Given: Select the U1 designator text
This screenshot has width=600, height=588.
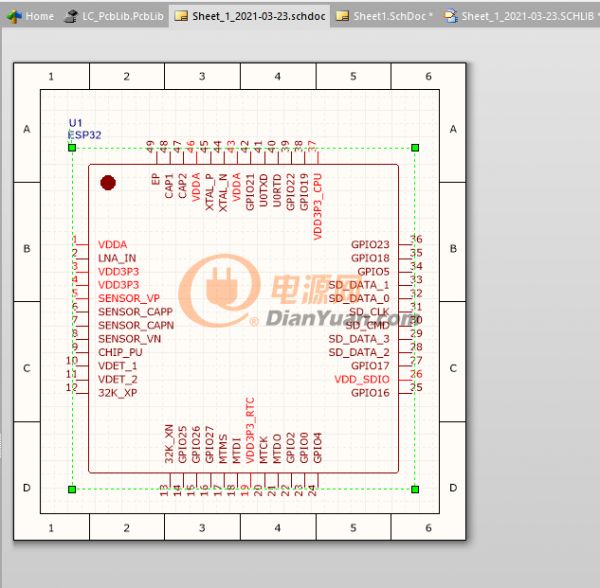Looking at the screenshot, I should click(x=75, y=123).
